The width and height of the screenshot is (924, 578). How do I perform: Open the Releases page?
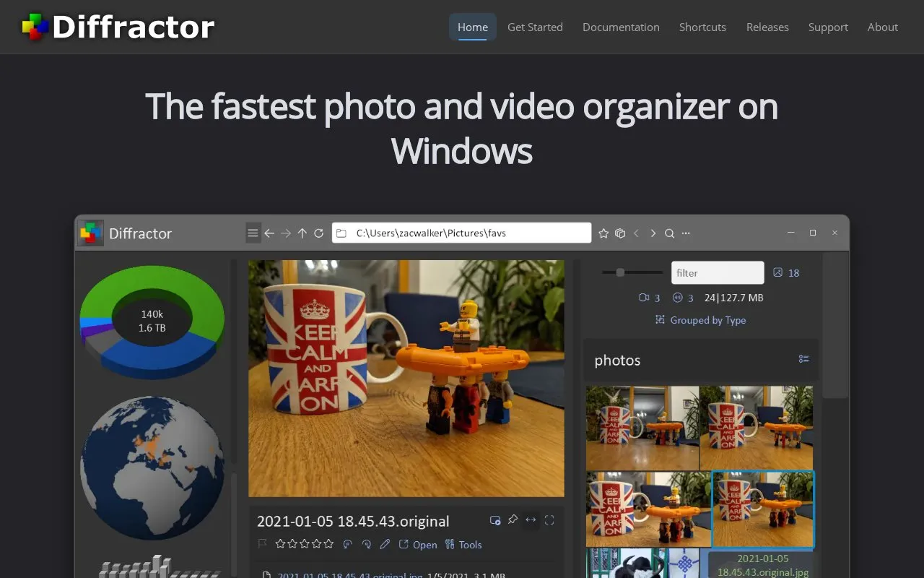[x=767, y=27]
